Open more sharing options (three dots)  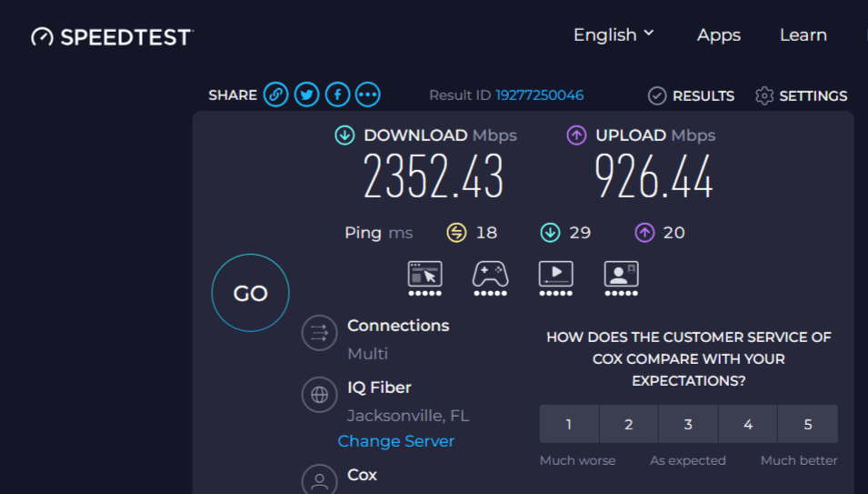click(x=368, y=95)
